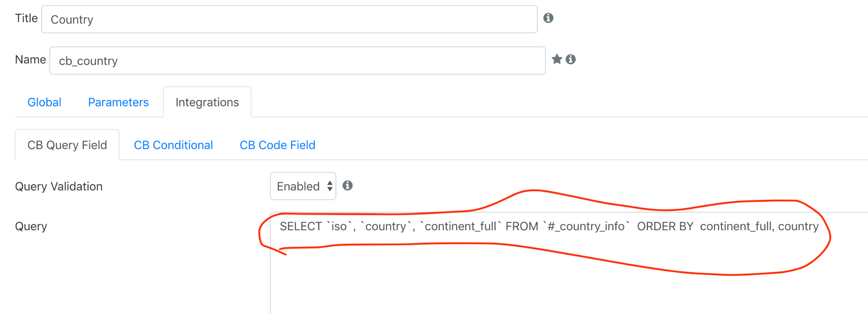Open the CB Code Field tab
This screenshot has width=868, height=314.
pyautogui.click(x=277, y=145)
